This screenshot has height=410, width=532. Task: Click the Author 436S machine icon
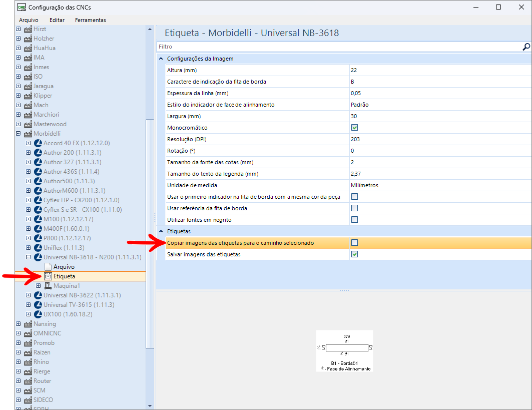coord(38,172)
